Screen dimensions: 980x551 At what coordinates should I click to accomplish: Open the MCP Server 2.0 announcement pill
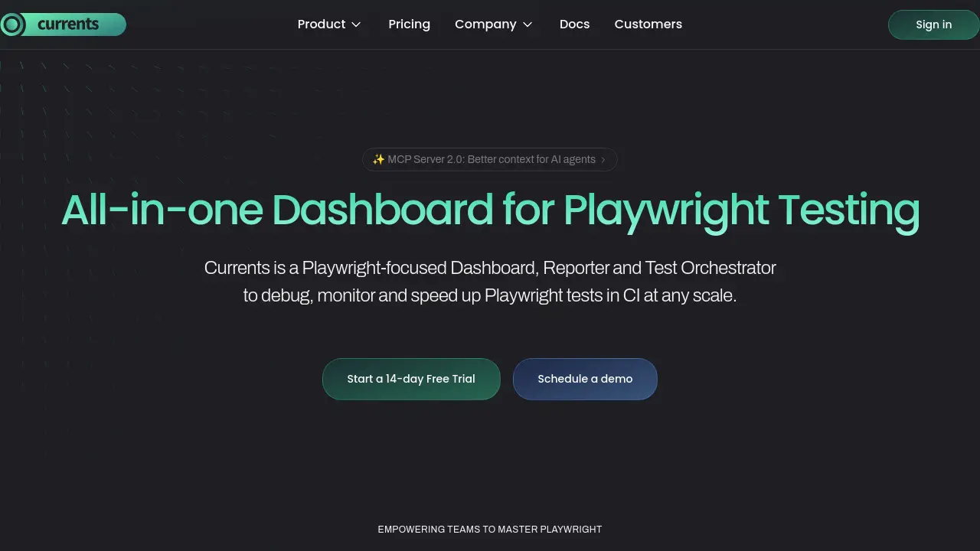coord(490,159)
